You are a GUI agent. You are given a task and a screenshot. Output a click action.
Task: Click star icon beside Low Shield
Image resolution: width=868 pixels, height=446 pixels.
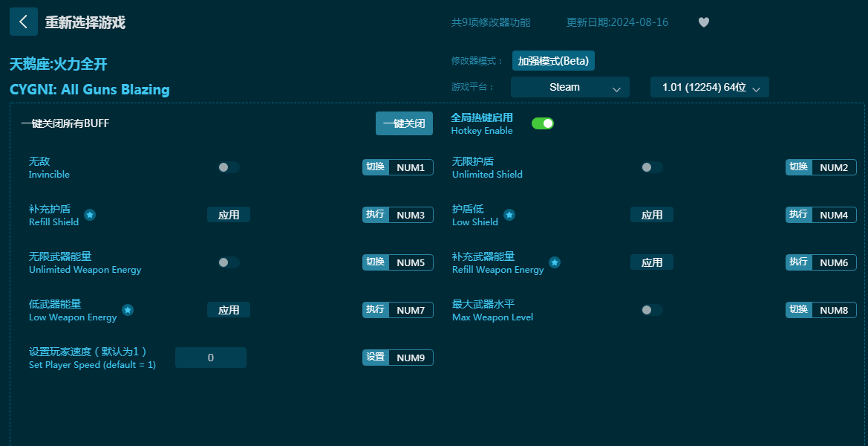pyautogui.click(x=509, y=215)
